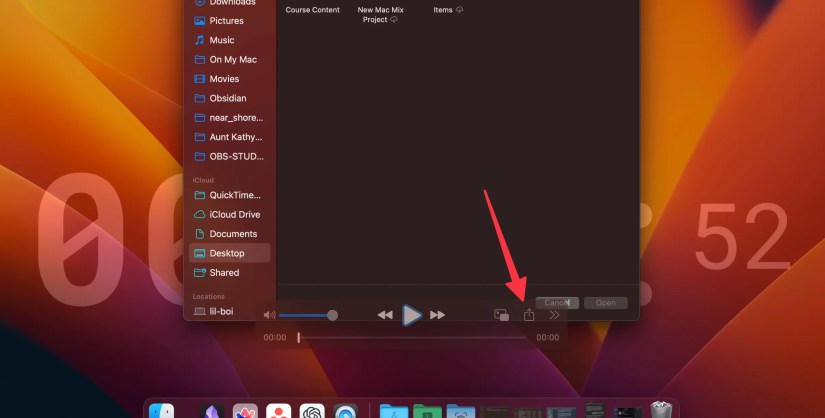Select the Obsidian sidebar folder
Viewport: 825px width, 418px height.
(x=229, y=98)
